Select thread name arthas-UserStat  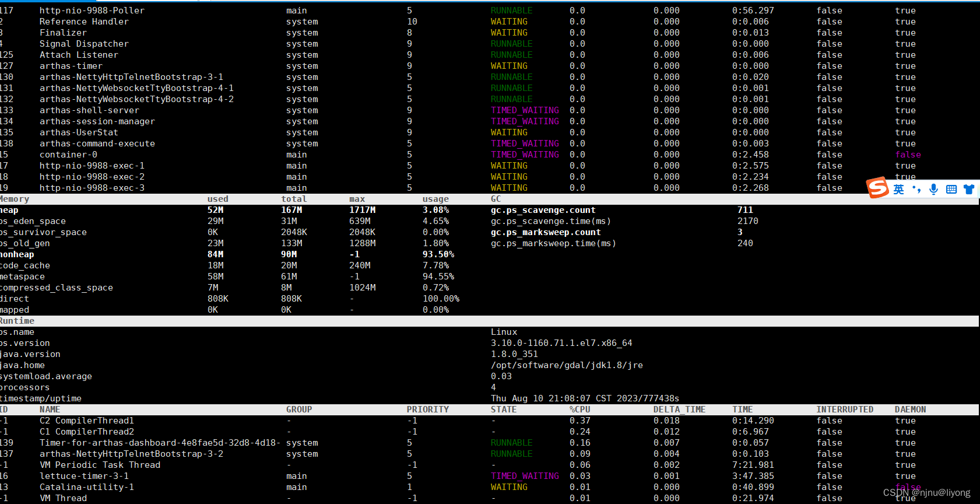point(79,132)
